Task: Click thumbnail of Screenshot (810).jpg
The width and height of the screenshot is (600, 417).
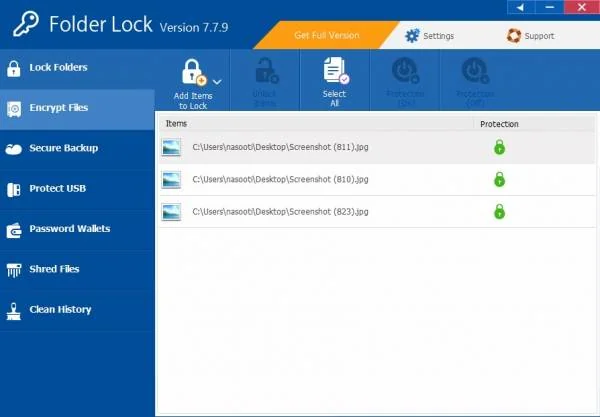Action: coord(171,179)
